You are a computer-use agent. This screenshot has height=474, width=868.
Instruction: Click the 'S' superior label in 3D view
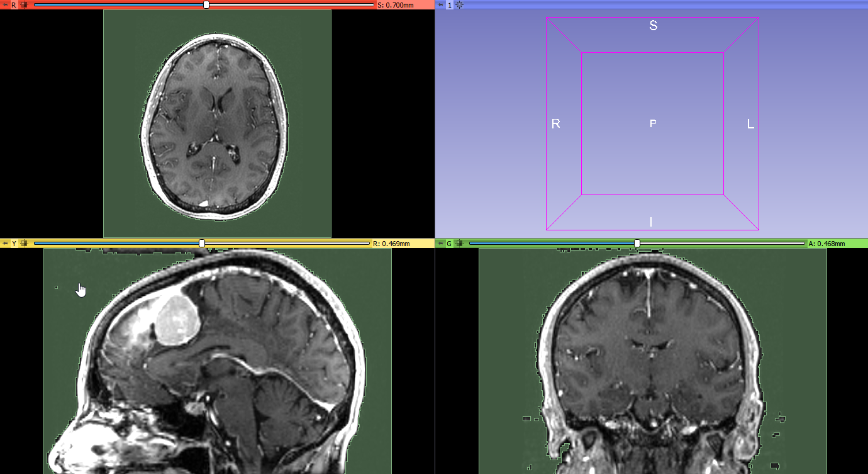[653, 26]
